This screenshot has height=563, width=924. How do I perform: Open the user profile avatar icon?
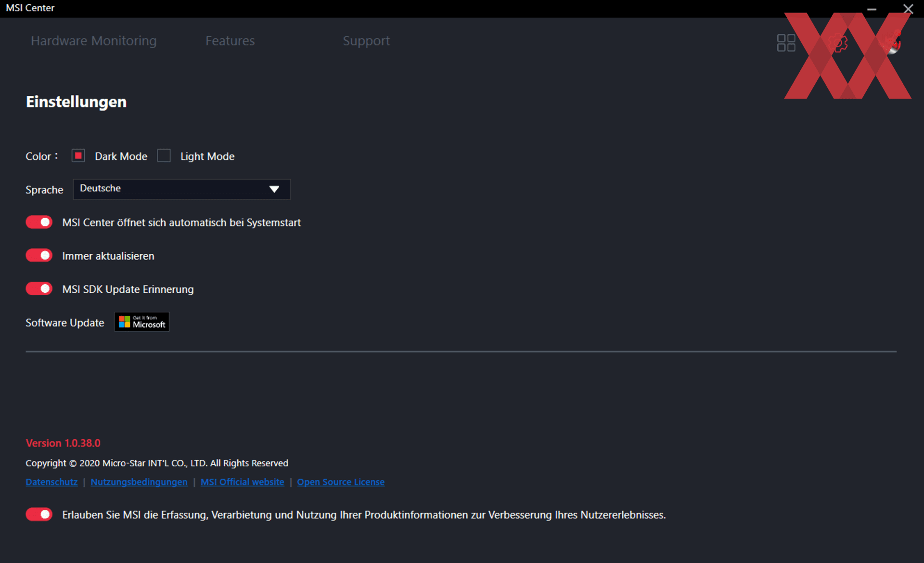coord(892,42)
